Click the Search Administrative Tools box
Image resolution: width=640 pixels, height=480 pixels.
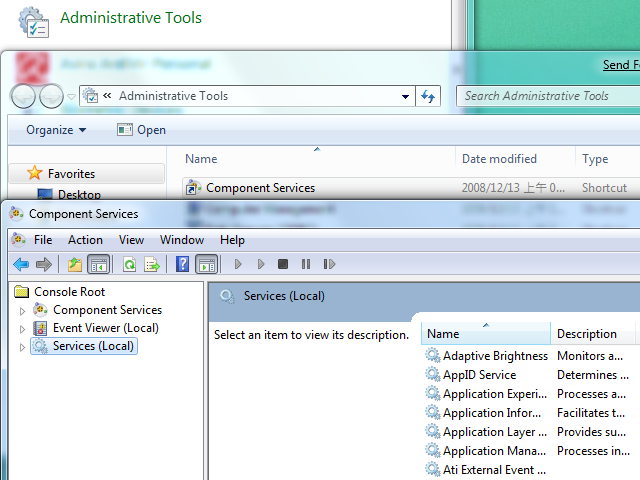(548, 96)
